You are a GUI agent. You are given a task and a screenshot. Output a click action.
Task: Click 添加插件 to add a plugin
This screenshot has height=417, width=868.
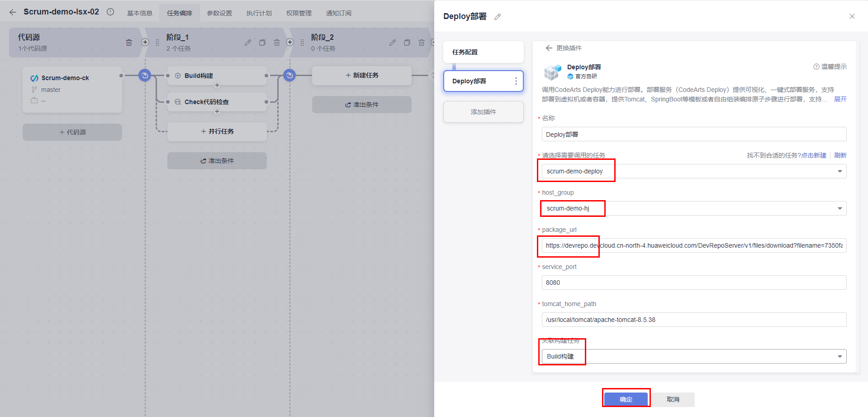(x=484, y=112)
